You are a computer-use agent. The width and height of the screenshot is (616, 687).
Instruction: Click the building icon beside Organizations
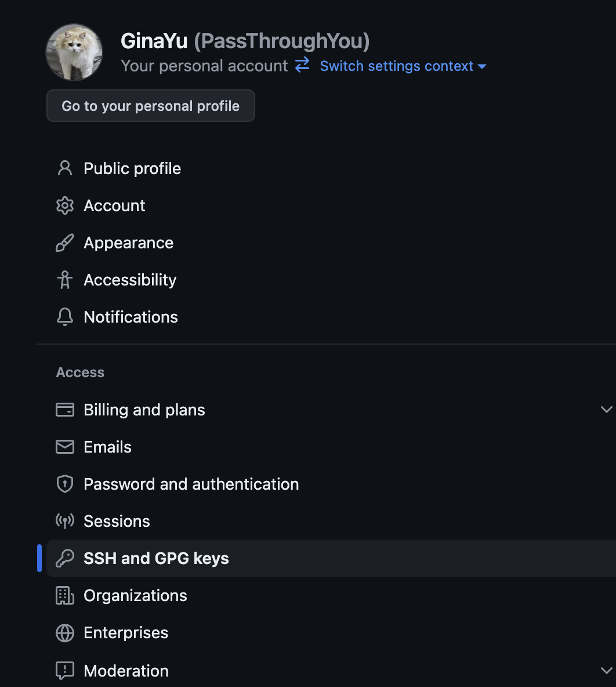65,595
